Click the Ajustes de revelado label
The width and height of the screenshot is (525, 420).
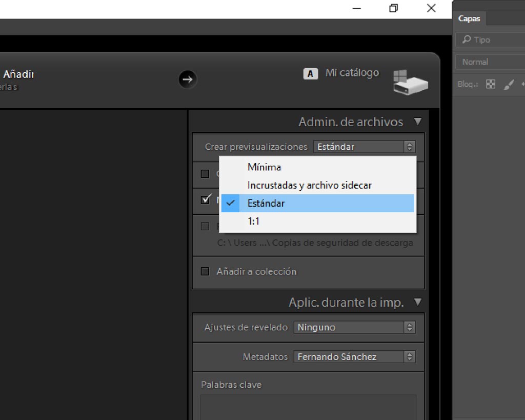[x=246, y=327]
